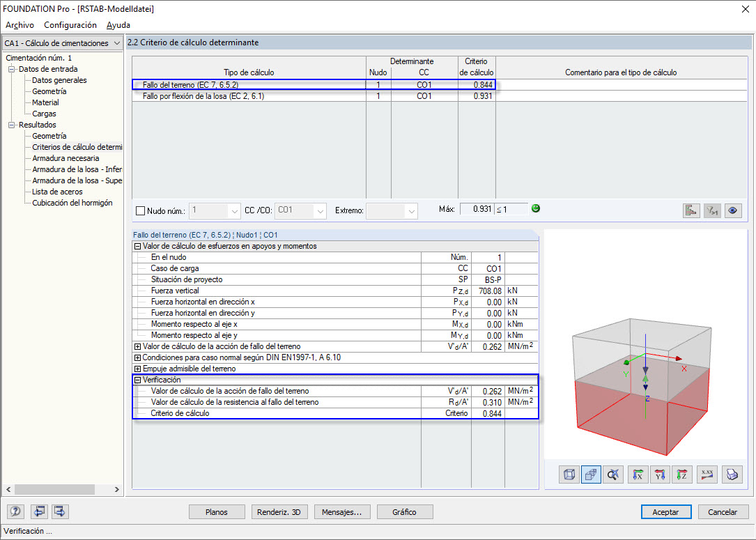This screenshot has height=540, width=756.
Task: Select Geometría under Resultados
Action: click(49, 136)
